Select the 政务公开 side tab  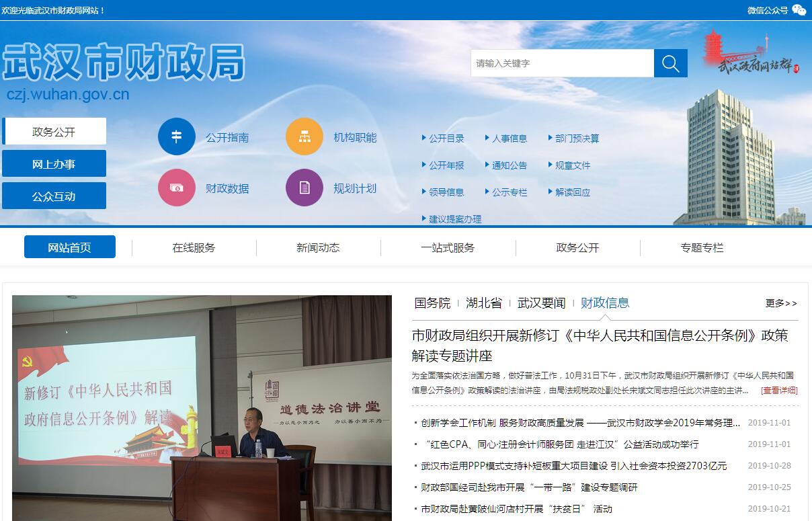click(x=54, y=132)
